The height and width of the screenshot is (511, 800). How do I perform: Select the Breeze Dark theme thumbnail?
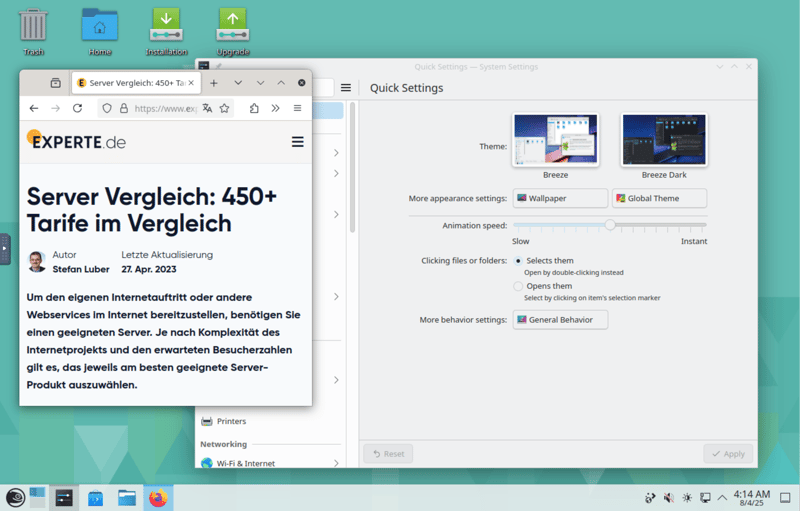click(x=664, y=139)
